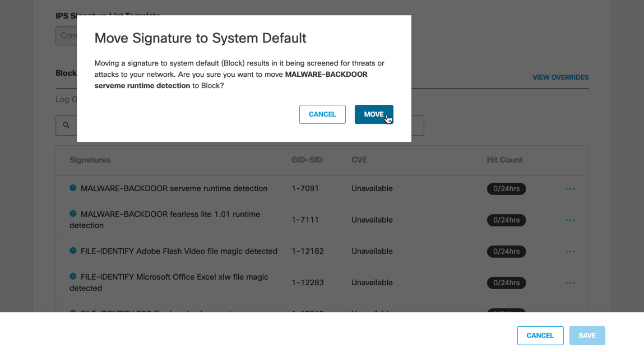Click the Hit Count column header
Screen dimensions: 644x352
pos(504,160)
